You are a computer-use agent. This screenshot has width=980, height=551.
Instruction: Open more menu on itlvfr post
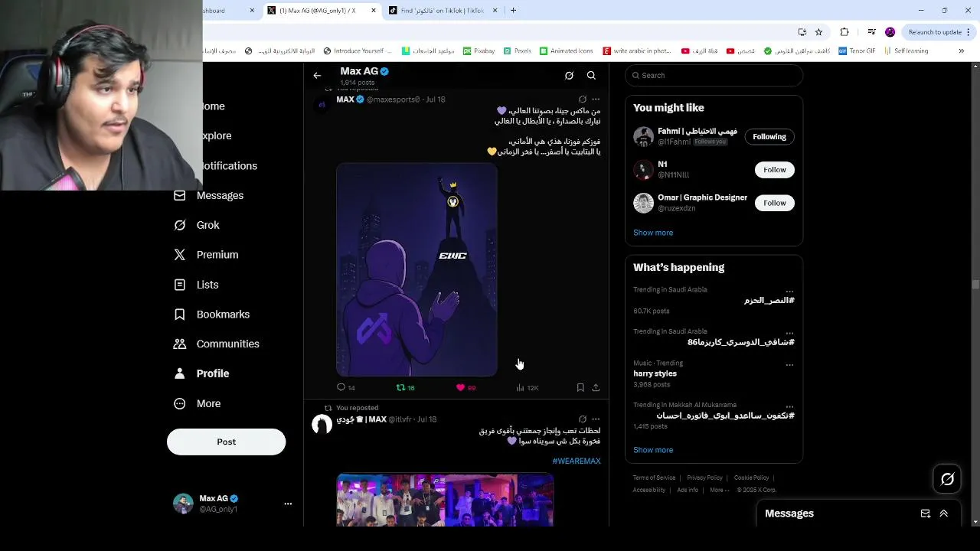596,419
